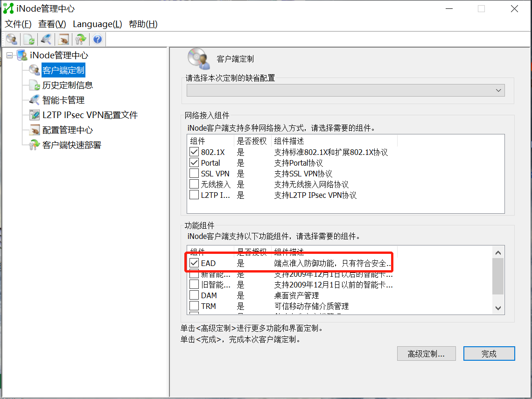Click the 高级定制... button
Screen dimensions: 532x399
pos(426,354)
